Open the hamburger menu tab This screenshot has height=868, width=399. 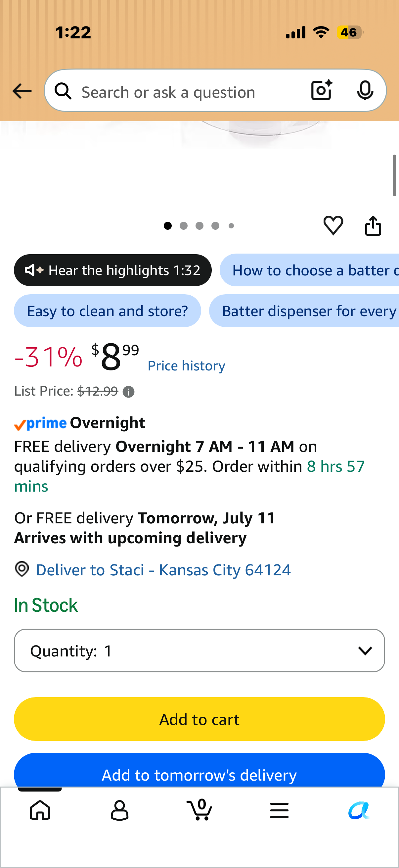point(280,810)
